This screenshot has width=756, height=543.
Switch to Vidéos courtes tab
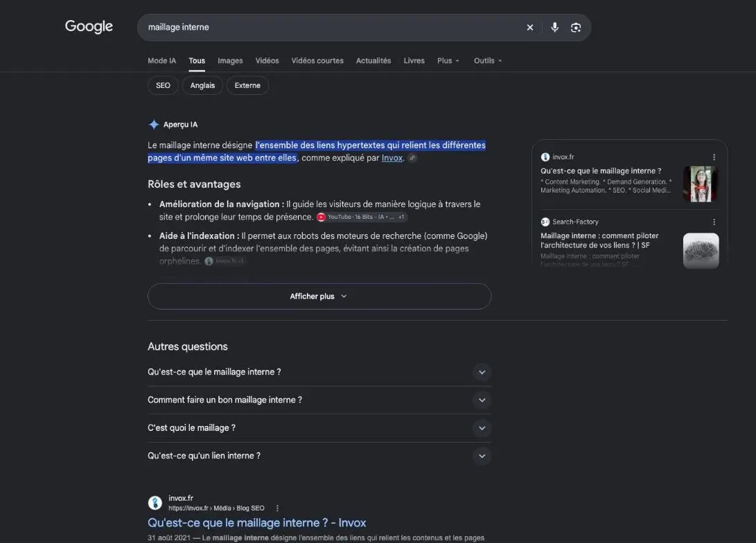[x=317, y=61]
